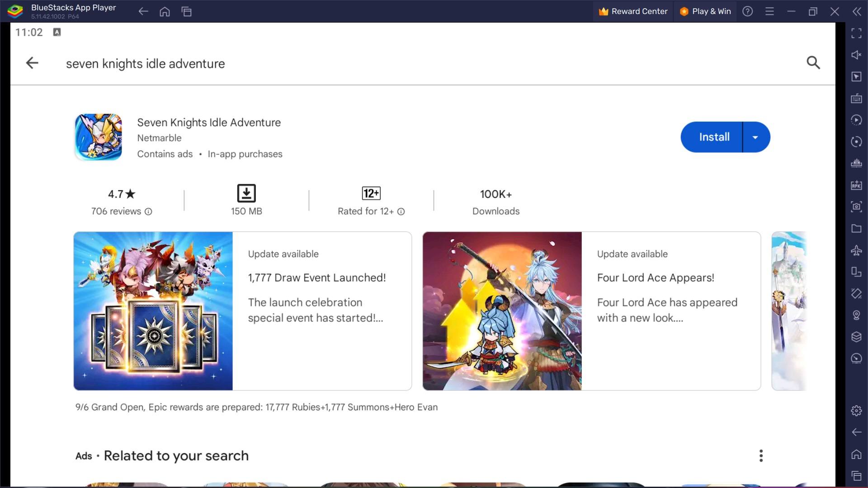The width and height of the screenshot is (868, 488).
Task: Click the 4.7 star rating
Action: tap(122, 194)
